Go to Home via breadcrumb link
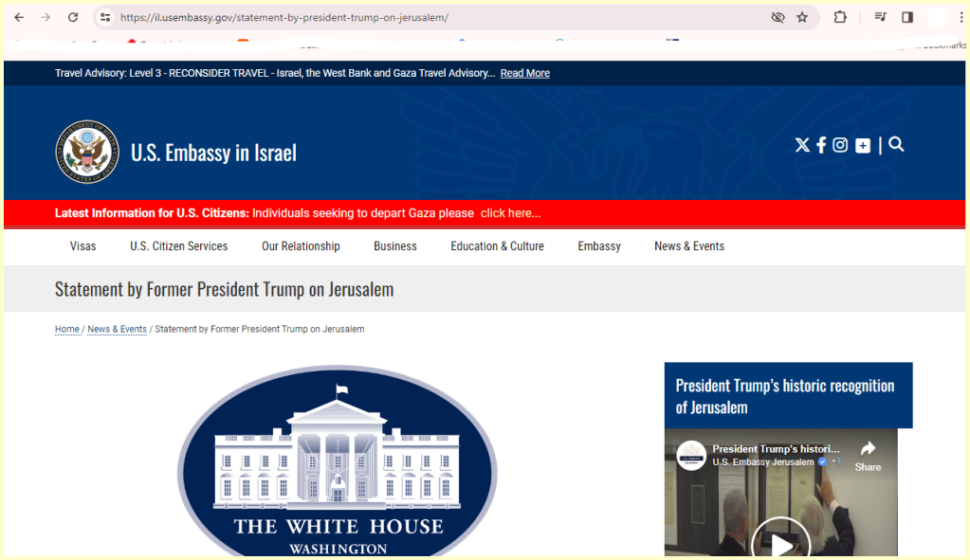The height and width of the screenshot is (560, 970). [66, 329]
